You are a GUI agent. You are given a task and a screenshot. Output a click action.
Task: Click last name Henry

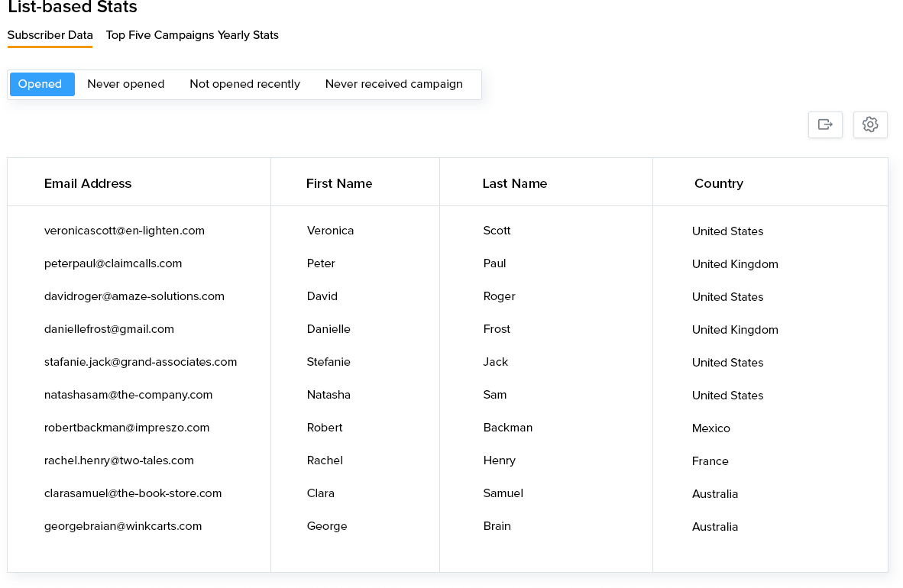coord(500,460)
